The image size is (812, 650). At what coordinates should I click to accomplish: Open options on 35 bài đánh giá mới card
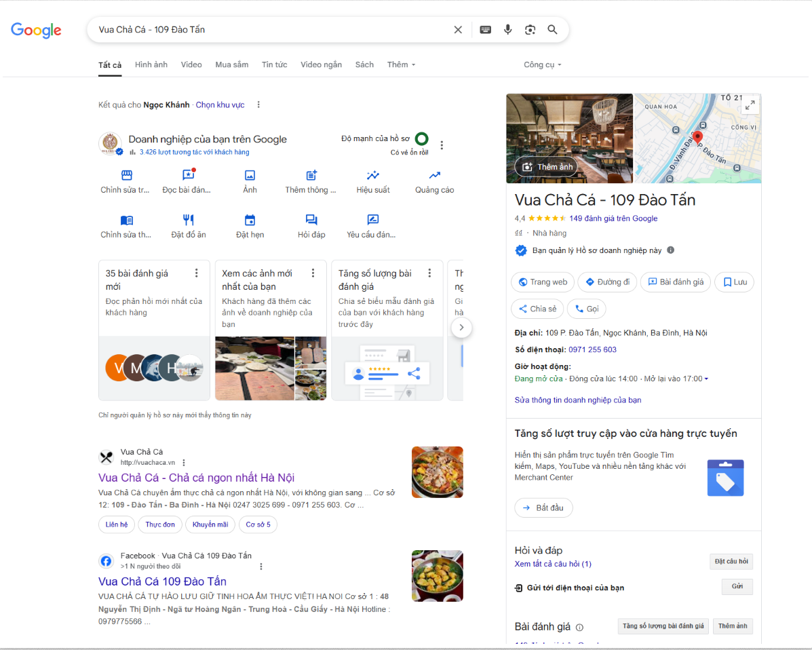[196, 273]
